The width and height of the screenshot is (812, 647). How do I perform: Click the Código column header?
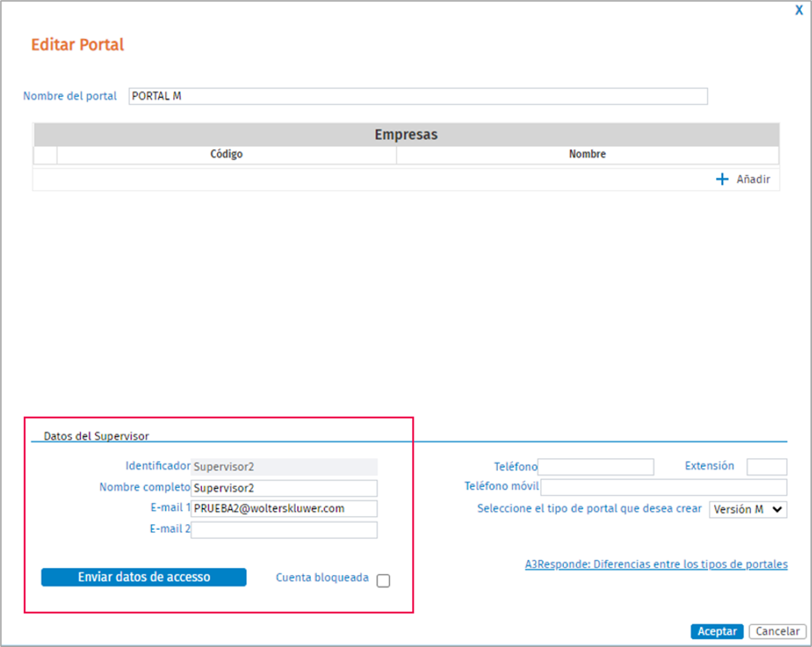(226, 154)
